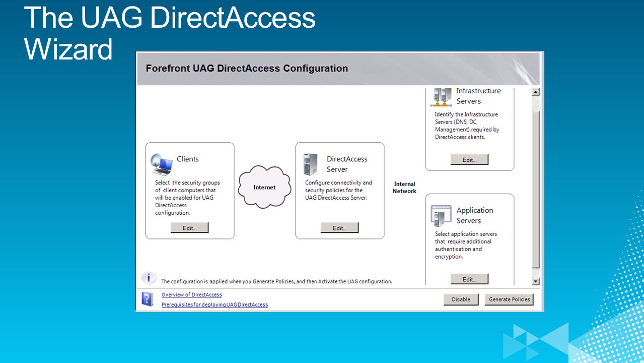Click the Clients security groups description
The height and width of the screenshot is (363, 644).
click(x=187, y=198)
